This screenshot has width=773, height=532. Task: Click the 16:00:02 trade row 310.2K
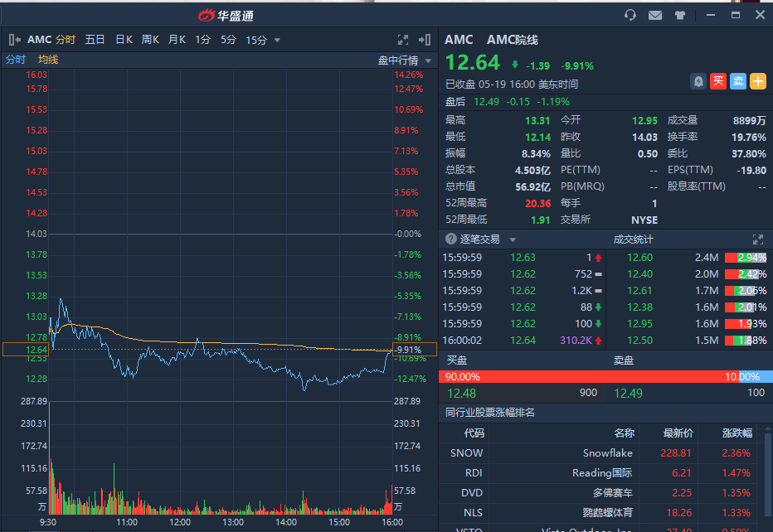coord(522,341)
